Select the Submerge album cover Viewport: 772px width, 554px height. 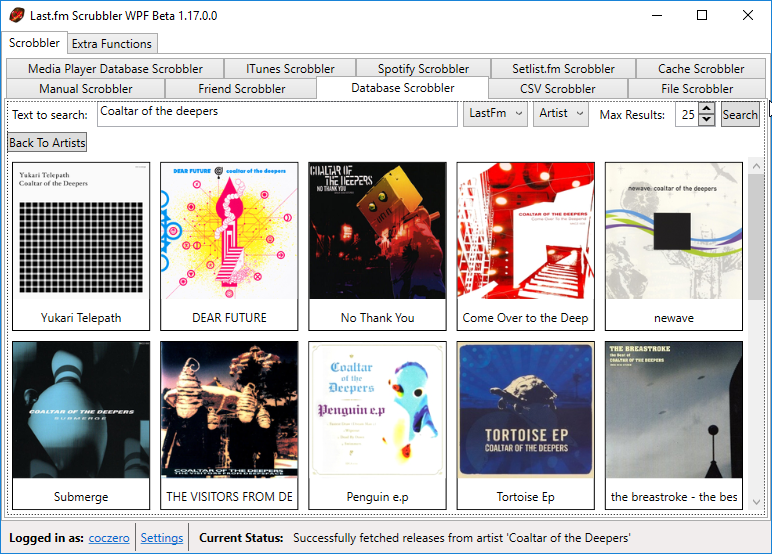coord(81,410)
